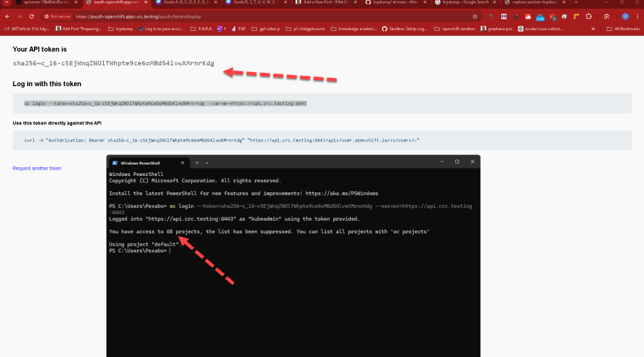Add a new PowerShell terminal tab
This screenshot has height=357, width=644.
tap(197, 163)
